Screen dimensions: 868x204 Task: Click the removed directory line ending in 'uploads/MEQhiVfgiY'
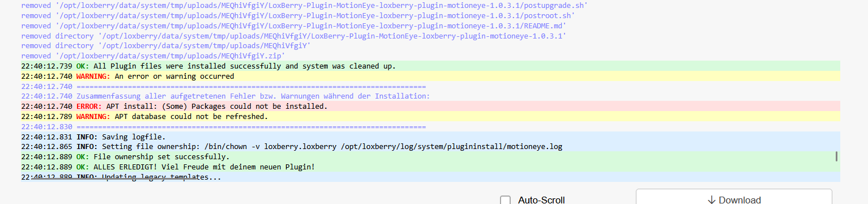166,46
